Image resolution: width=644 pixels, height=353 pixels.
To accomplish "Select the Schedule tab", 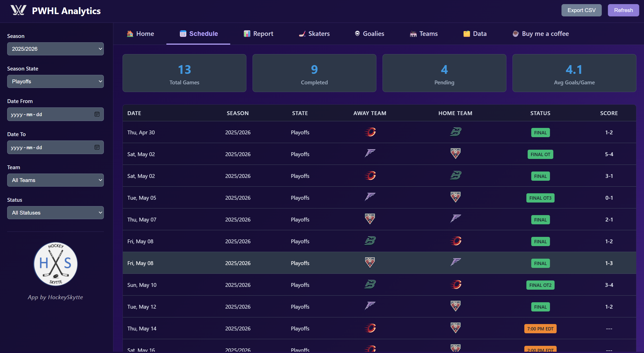I will 198,34.
